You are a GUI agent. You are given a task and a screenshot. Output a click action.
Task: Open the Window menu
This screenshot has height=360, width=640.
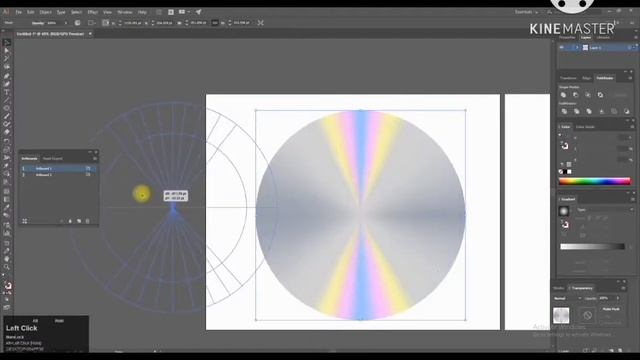coord(125,12)
